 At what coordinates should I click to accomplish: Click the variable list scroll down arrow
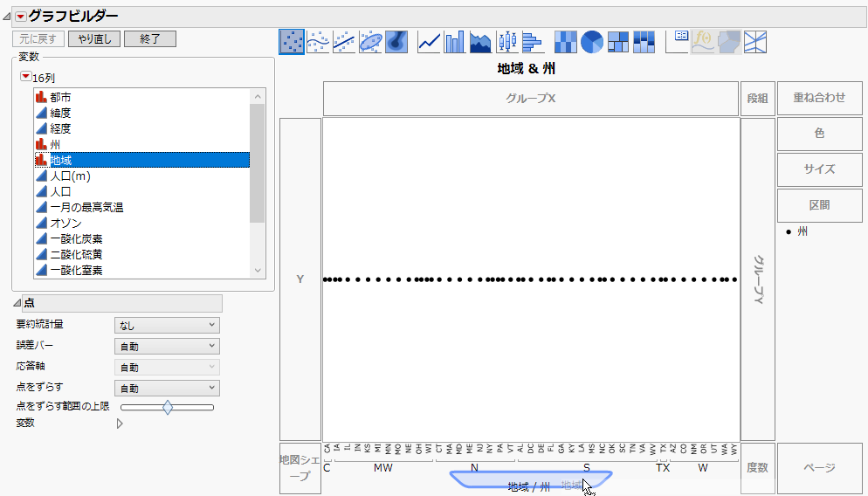point(258,270)
